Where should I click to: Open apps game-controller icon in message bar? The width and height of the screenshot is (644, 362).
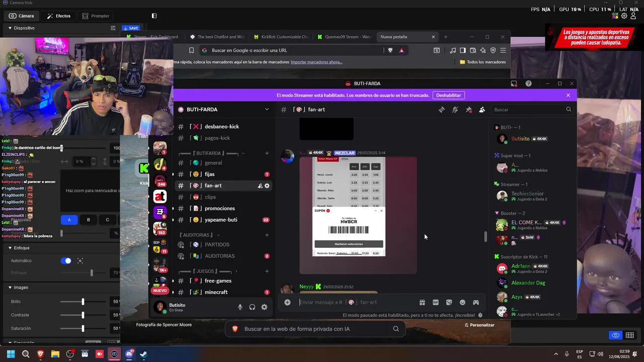(476, 302)
